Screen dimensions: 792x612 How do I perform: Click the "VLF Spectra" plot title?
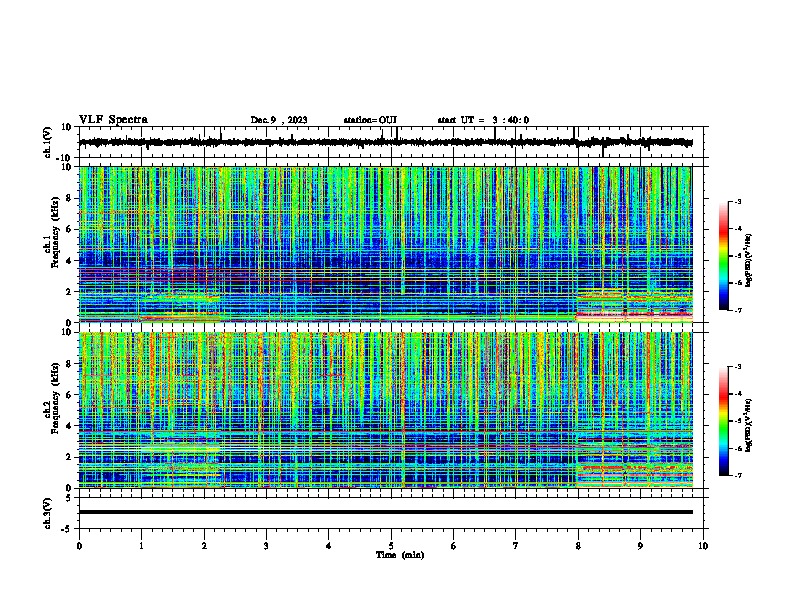[113, 120]
